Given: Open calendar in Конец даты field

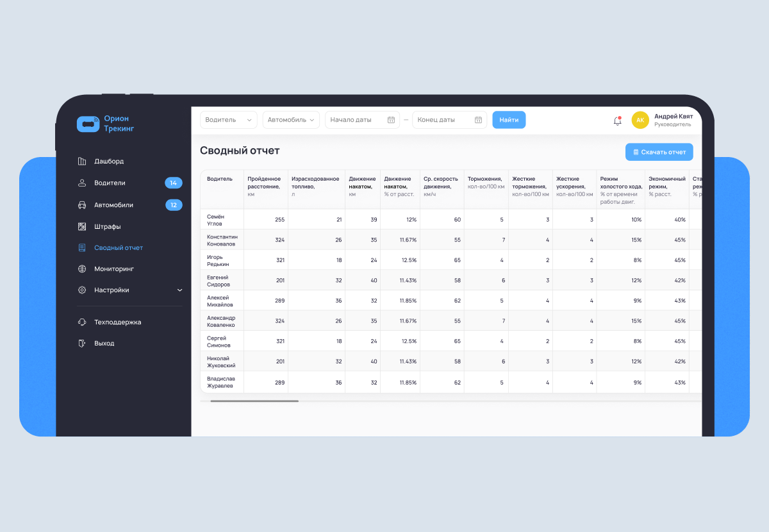Looking at the screenshot, I should (478, 120).
